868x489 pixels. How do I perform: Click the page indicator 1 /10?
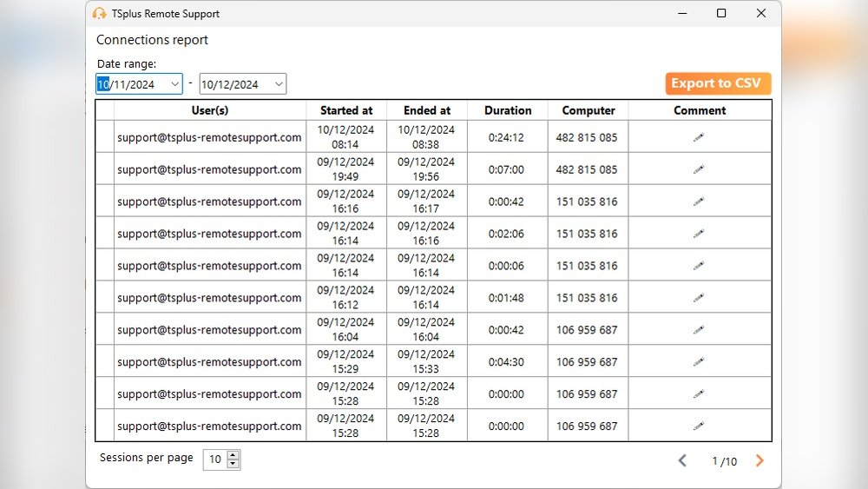point(724,460)
